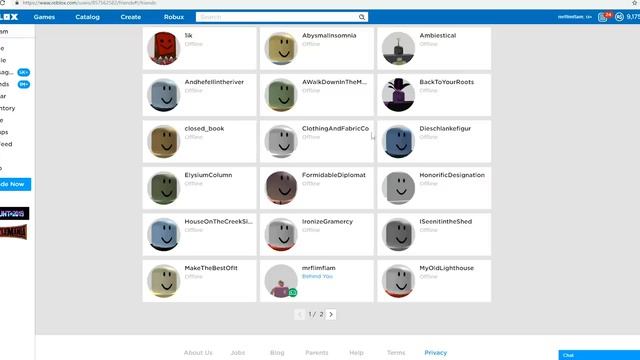Viewport: 640px width, 360px height.
Task: Go to the next friends page arrow
Action: pyautogui.click(x=331, y=314)
